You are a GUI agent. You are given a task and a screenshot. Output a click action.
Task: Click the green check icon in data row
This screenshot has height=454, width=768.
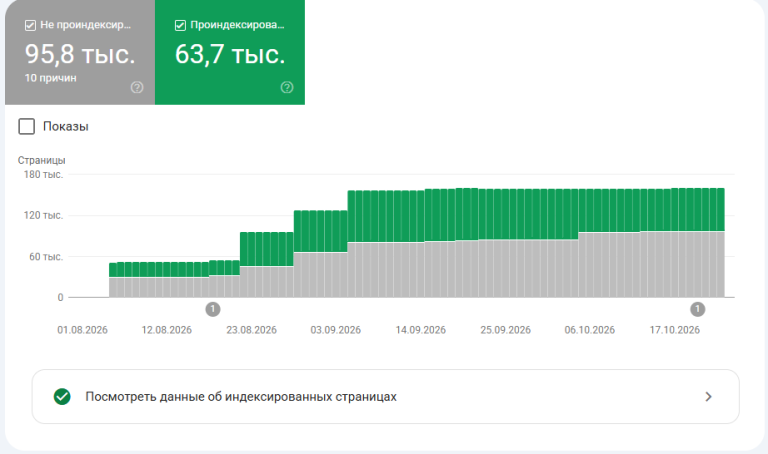[x=62, y=397]
